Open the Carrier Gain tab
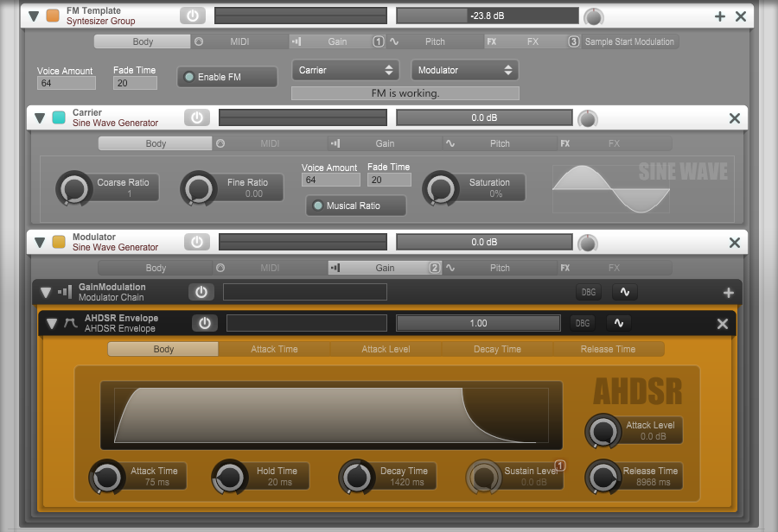This screenshot has height=532, width=778. 385,143
